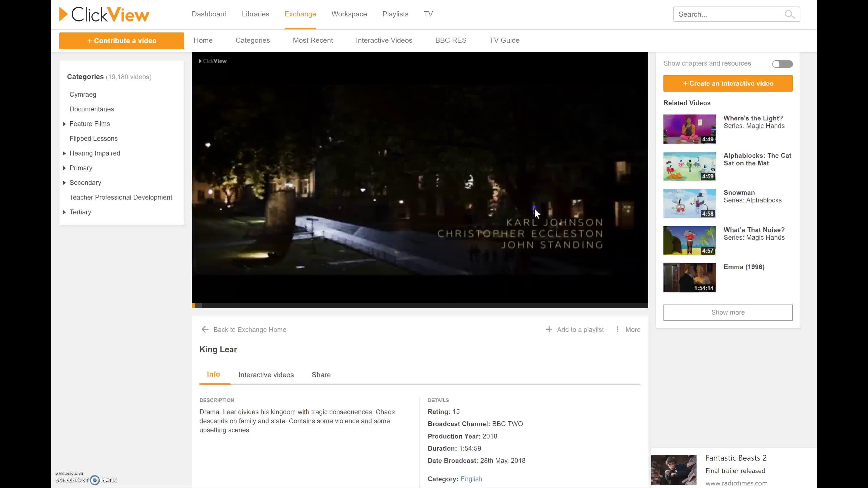
Task: Select the ClickView logo
Action: click(x=104, y=14)
